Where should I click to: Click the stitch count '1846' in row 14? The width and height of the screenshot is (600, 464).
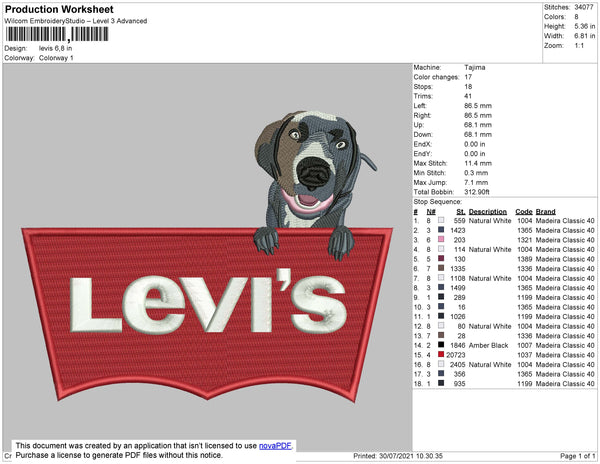coord(458,345)
